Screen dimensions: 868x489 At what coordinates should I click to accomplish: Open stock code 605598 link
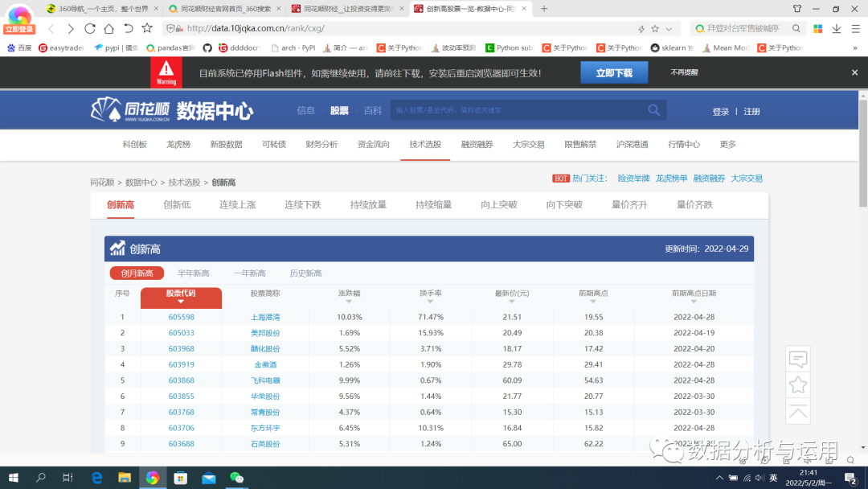click(x=181, y=317)
